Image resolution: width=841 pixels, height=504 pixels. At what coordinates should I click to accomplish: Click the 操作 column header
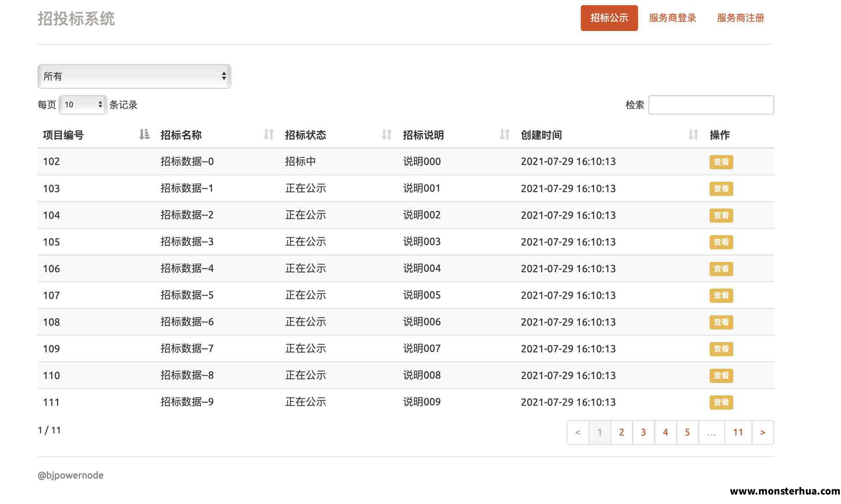click(x=720, y=135)
